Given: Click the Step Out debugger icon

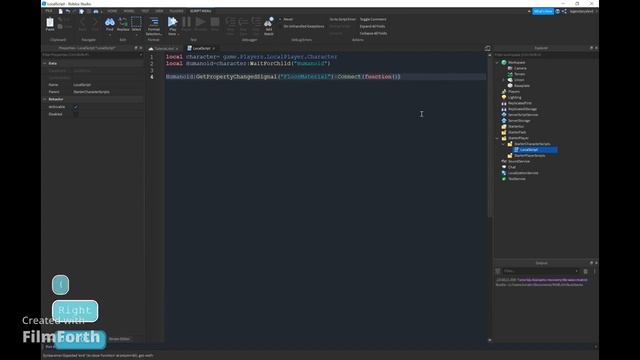Looking at the screenshot, I should 256,22.
